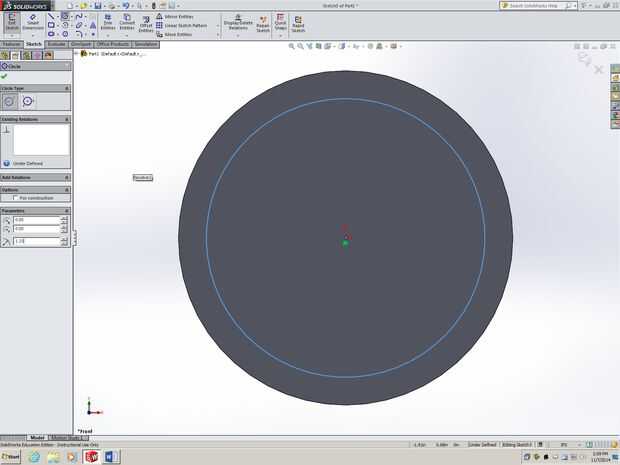Select the center-point Circle type
620x465 pixels.
pos(9,102)
